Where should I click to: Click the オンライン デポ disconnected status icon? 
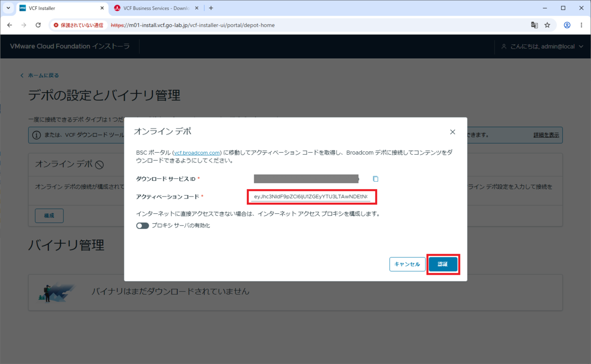click(x=99, y=165)
